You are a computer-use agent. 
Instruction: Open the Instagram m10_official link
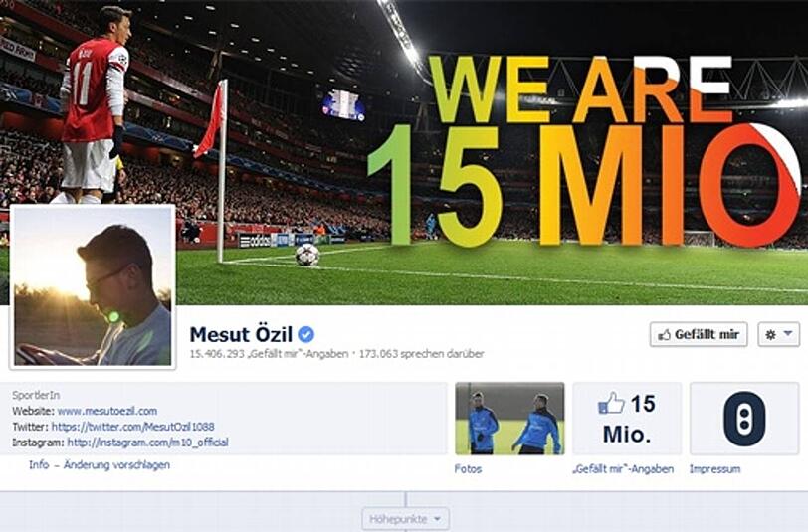pos(147,443)
